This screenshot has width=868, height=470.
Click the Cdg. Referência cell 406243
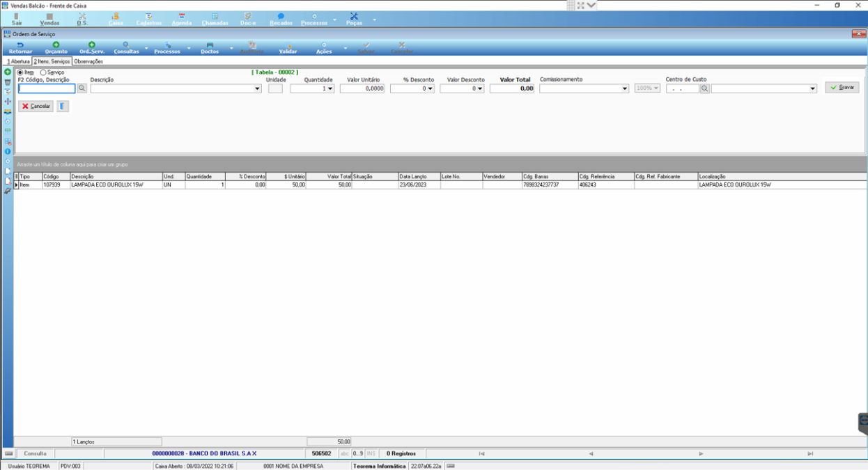tap(606, 185)
